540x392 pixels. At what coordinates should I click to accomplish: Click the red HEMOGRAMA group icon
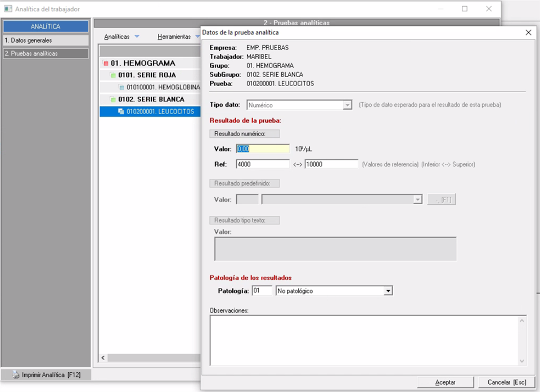tap(106, 64)
